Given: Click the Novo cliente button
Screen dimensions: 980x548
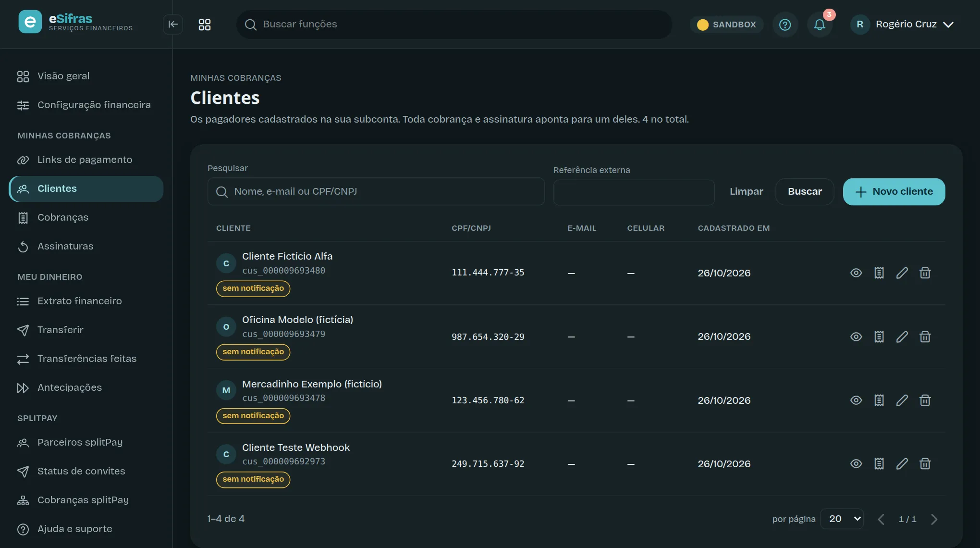Looking at the screenshot, I should tap(894, 192).
